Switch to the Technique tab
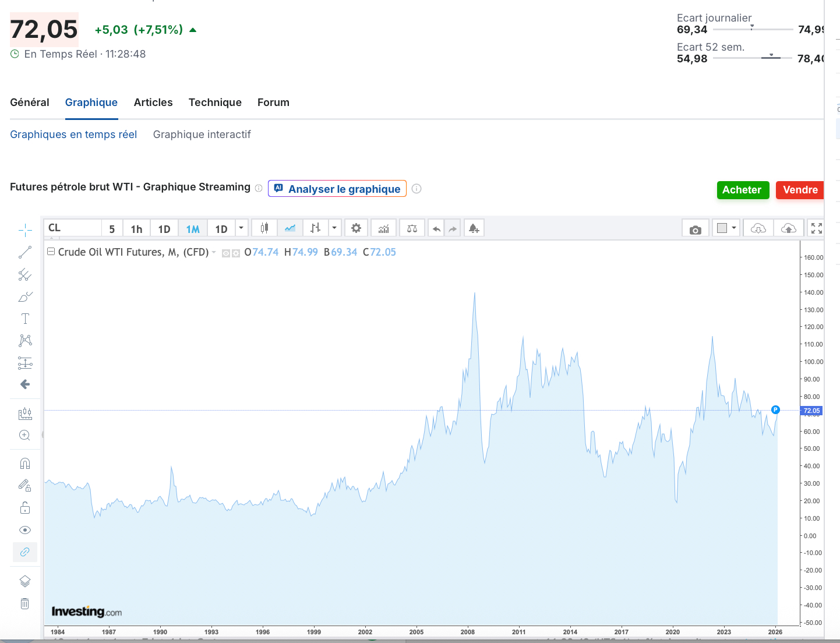The width and height of the screenshot is (840, 643). (215, 103)
